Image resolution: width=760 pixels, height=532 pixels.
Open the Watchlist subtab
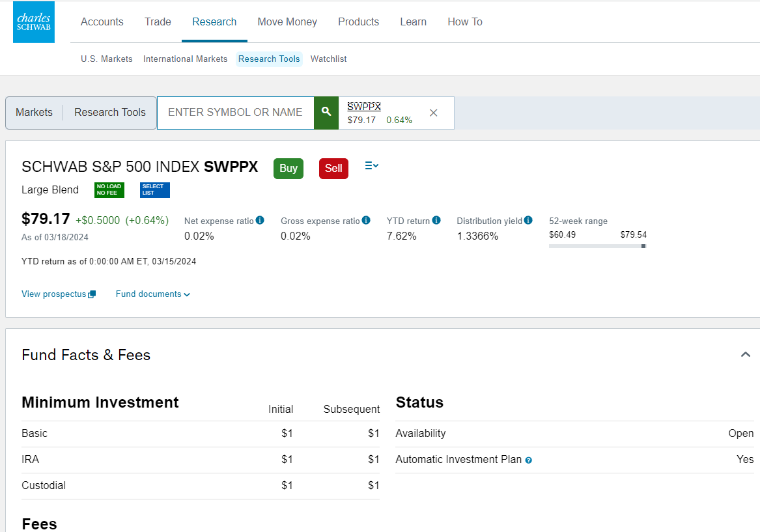click(x=329, y=59)
